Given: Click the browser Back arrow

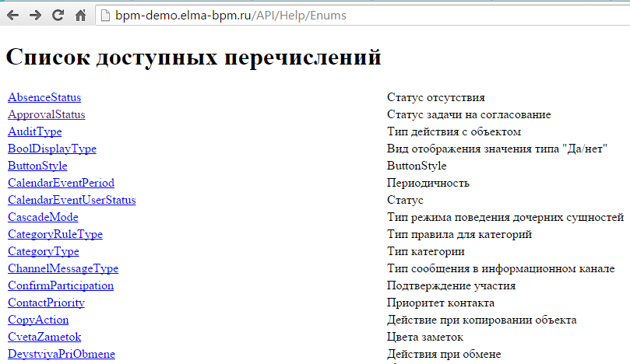Looking at the screenshot, I should (12, 15).
